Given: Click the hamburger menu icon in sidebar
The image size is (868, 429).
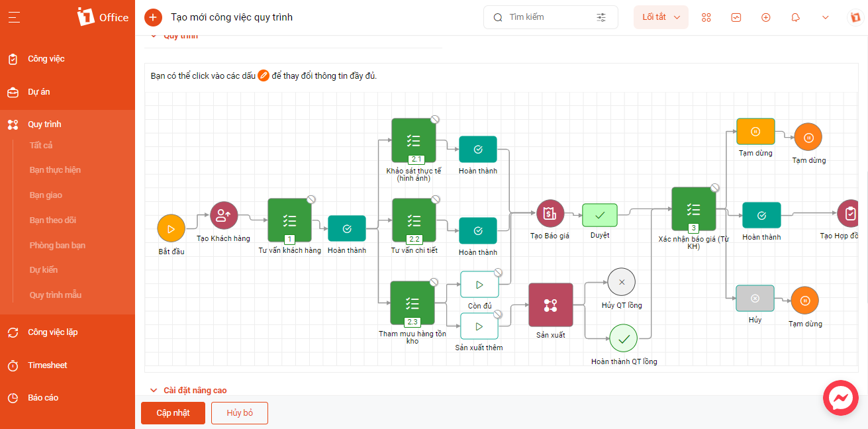Looking at the screenshot, I should [15, 17].
